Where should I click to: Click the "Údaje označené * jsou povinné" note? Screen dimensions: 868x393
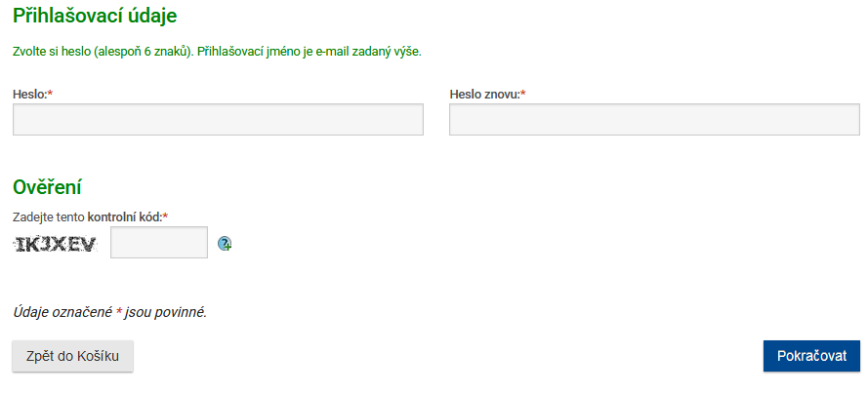[x=109, y=313]
